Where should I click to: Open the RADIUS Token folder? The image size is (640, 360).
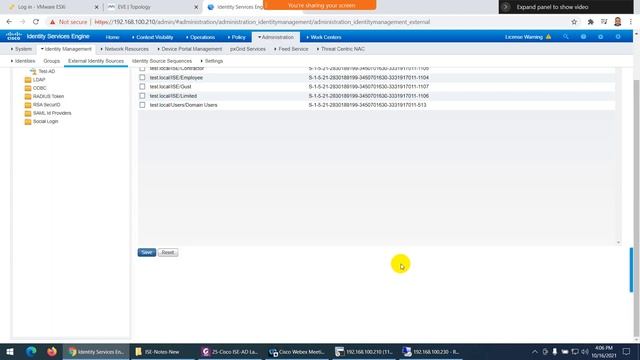click(28, 96)
